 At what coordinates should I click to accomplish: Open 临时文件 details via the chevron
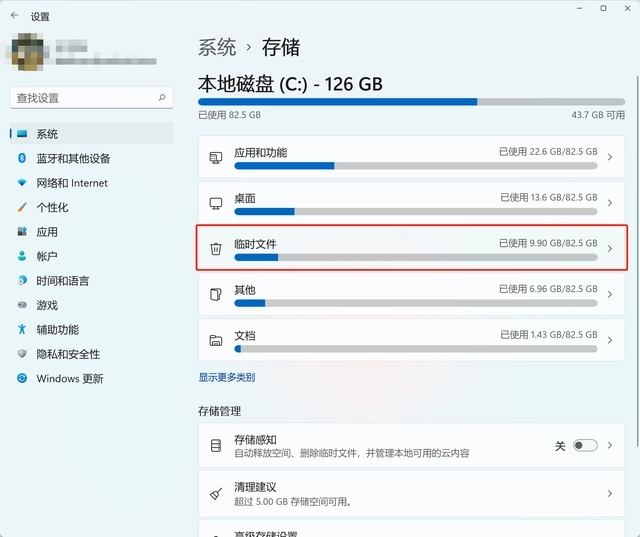[x=610, y=249]
